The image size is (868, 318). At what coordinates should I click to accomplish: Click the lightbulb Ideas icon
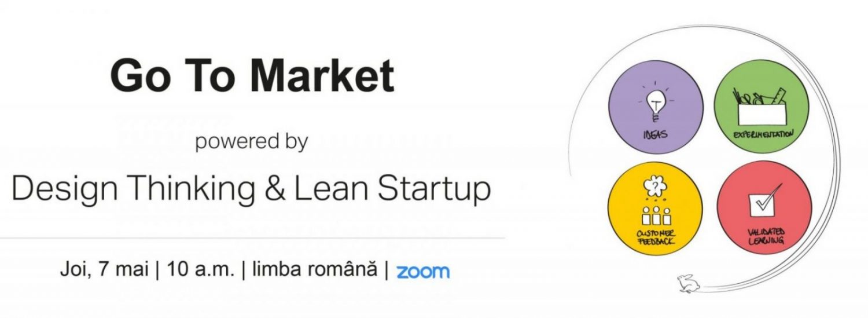(656, 104)
